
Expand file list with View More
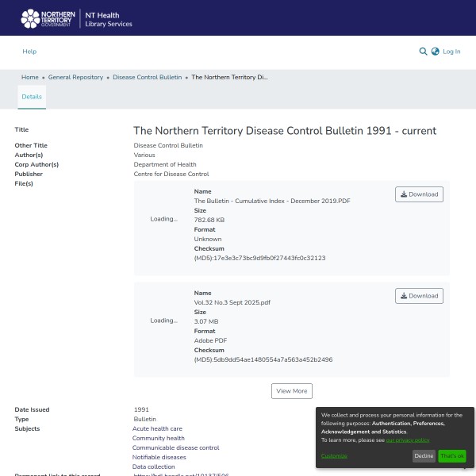[291, 391]
